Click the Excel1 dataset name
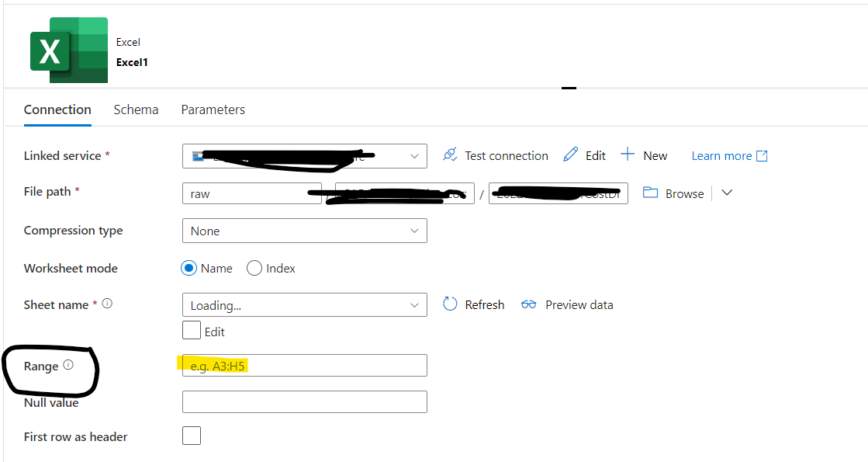Screen dimensions: 868x462 (x=132, y=63)
